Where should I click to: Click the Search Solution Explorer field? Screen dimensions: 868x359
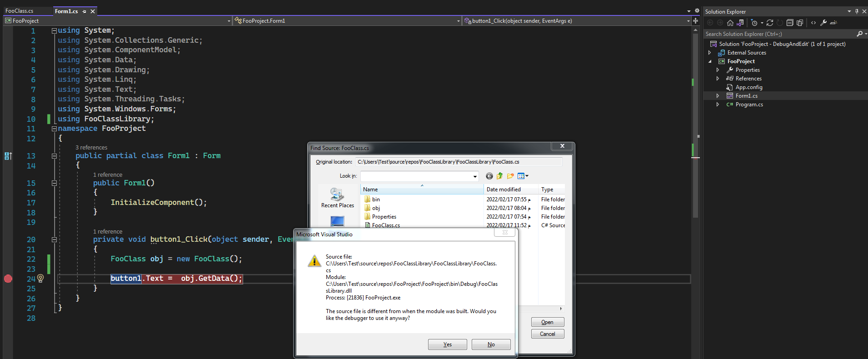pyautogui.click(x=779, y=34)
